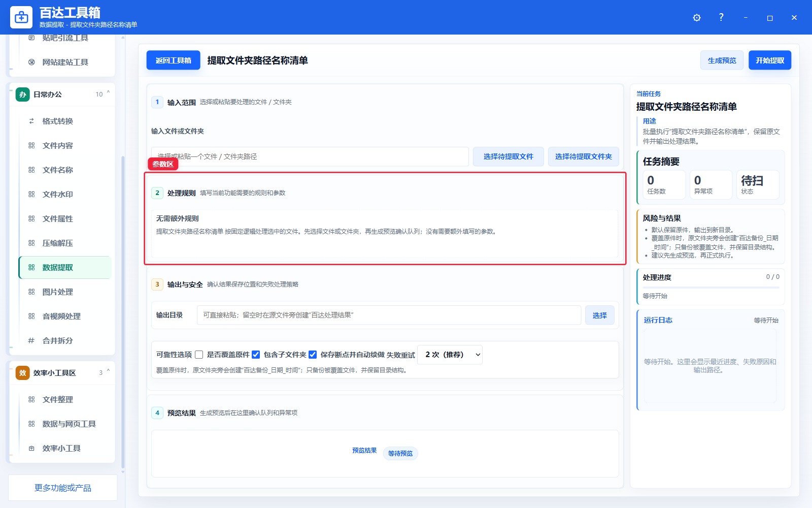
Task: Click the 文件内容 grid icon
Action: point(31,145)
